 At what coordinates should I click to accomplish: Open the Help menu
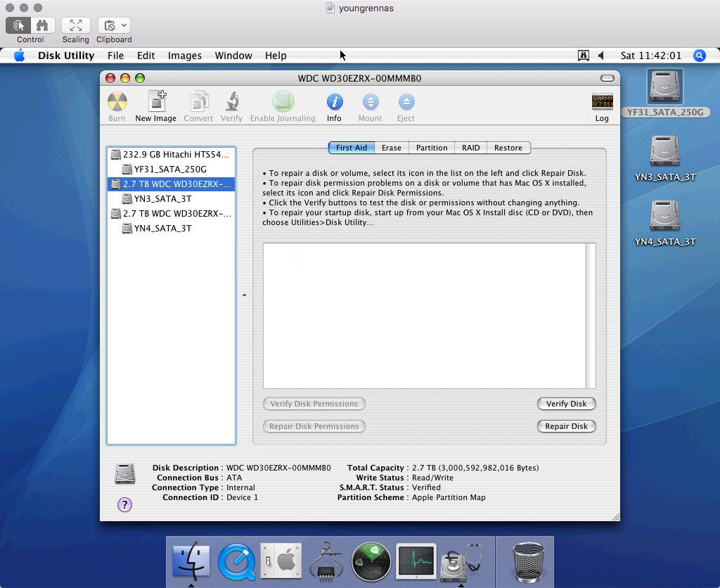click(276, 56)
